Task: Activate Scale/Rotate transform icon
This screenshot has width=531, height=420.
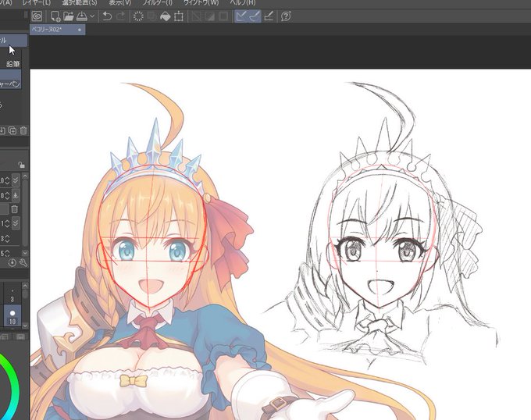Action: pyautogui.click(x=179, y=16)
